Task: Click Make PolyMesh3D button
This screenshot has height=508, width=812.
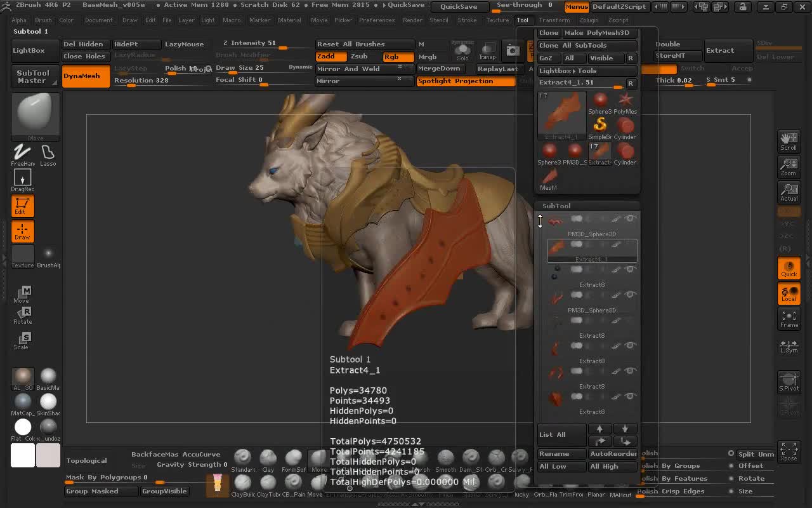Action: (x=599, y=33)
